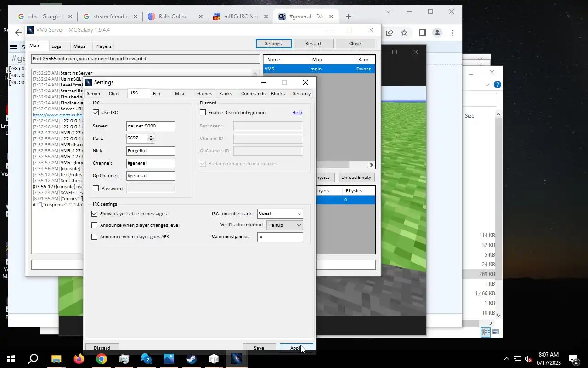Image resolution: width=588 pixels, height=368 pixels.
Task: Open the Logs tab in MCGalaxy window
Action: (56, 46)
